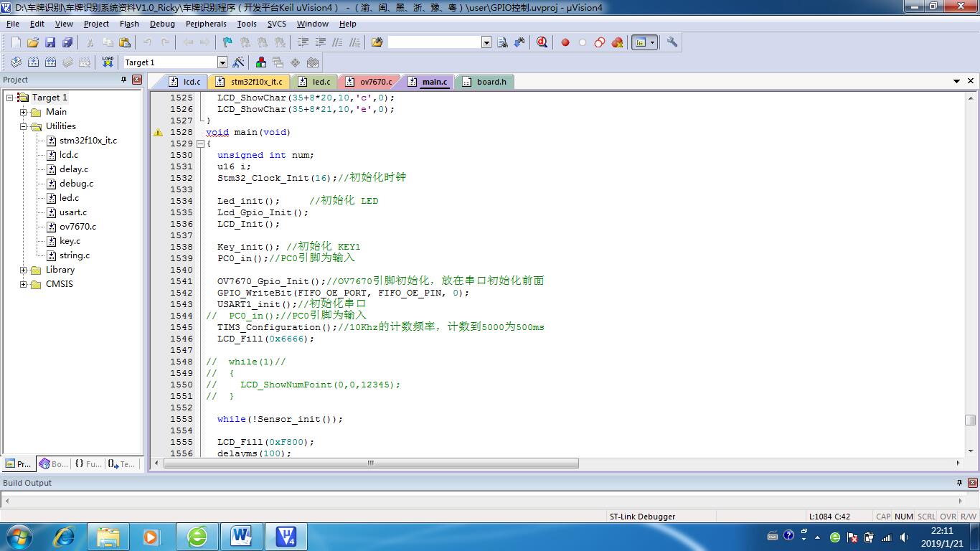Switch to the Books panel tab

(55, 464)
